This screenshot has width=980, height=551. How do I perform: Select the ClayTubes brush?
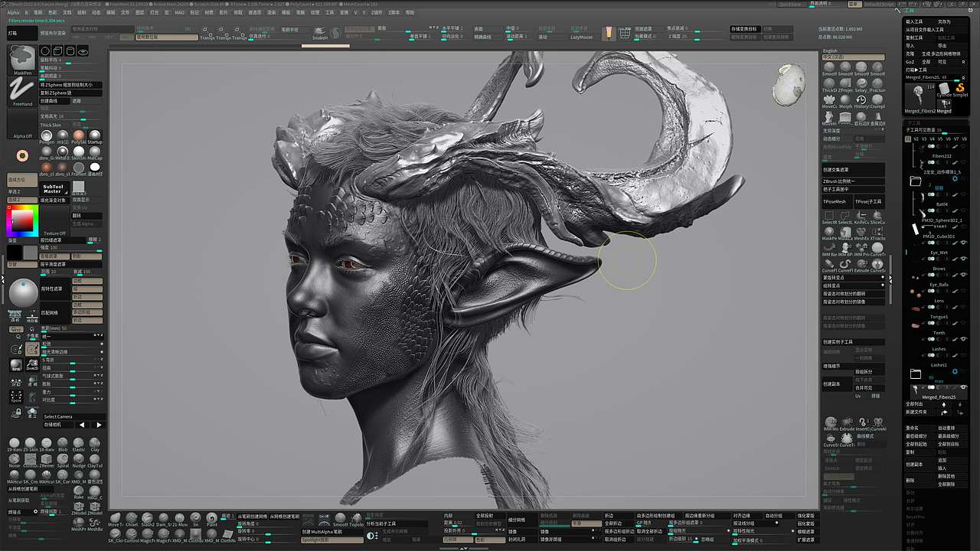click(x=95, y=461)
